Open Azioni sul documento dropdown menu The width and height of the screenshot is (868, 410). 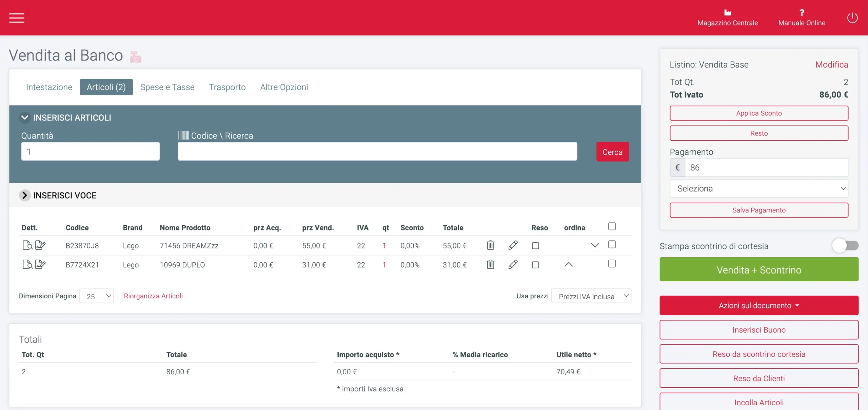point(759,305)
